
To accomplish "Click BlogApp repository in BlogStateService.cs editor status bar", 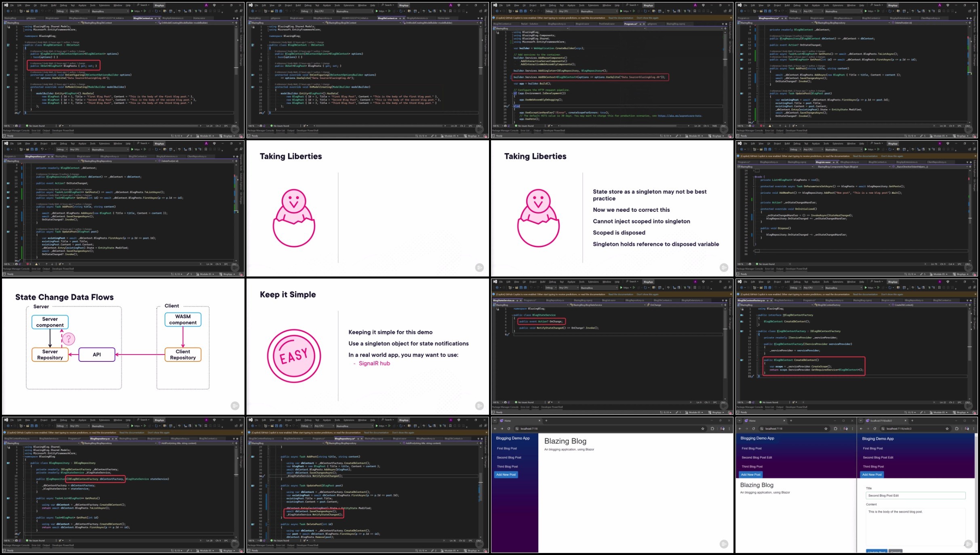I will tap(716, 412).
